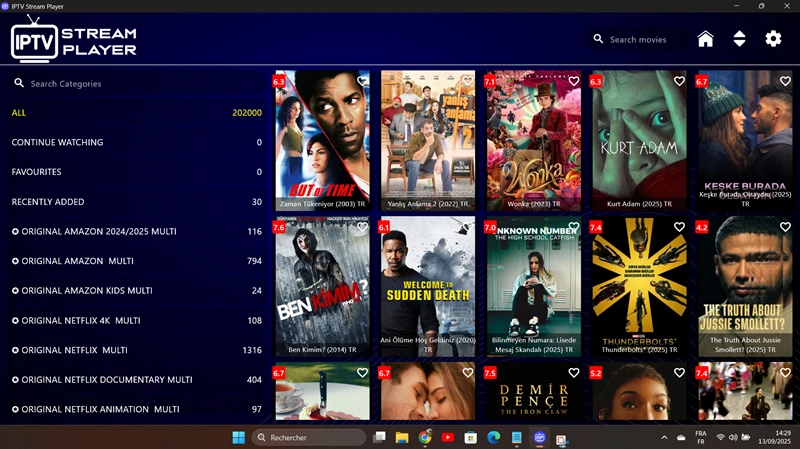800x449 pixels.
Task: Click the 7.6 rating badge on Ben Kimim
Action: (279, 227)
